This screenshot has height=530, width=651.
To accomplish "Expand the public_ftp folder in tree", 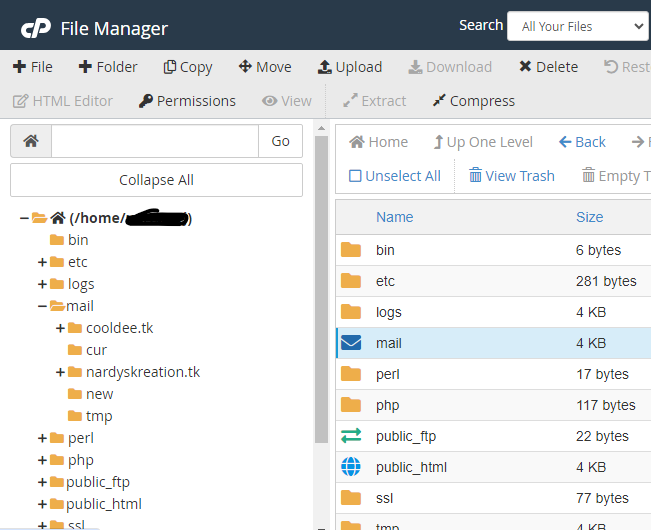I will (42, 482).
